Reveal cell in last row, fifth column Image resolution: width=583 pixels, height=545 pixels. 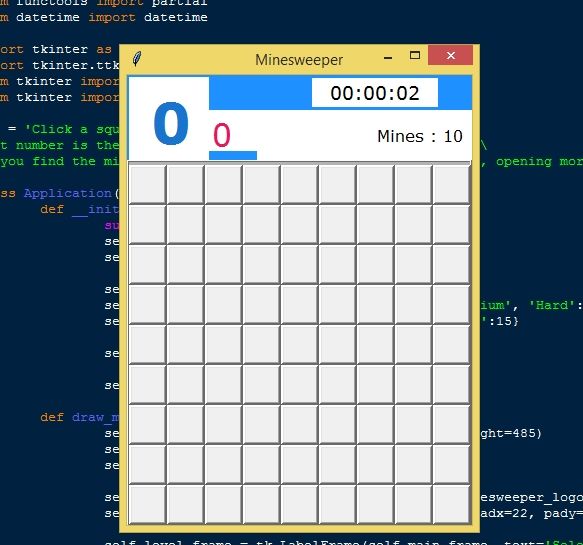point(299,504)
